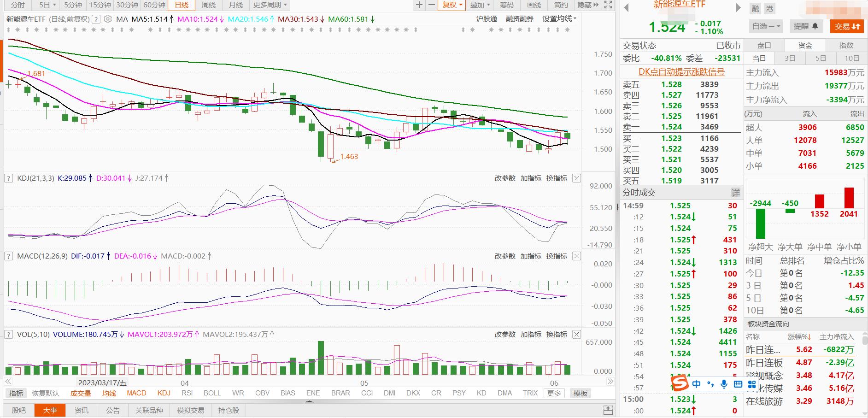This screenshot has height=418, width=868.
Task: Click the DK点自动提示涨跌信号 link
Action: [681, 72]
